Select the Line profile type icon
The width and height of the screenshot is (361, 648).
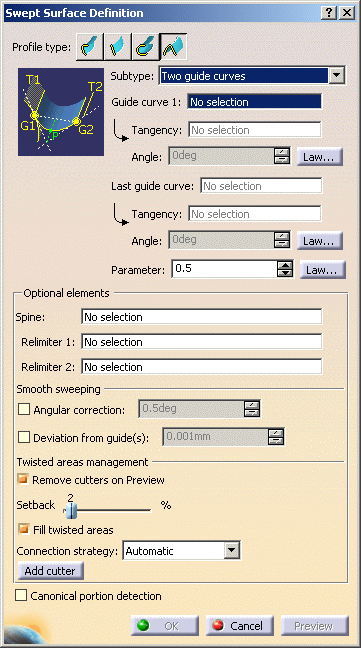tap(117, 48)
